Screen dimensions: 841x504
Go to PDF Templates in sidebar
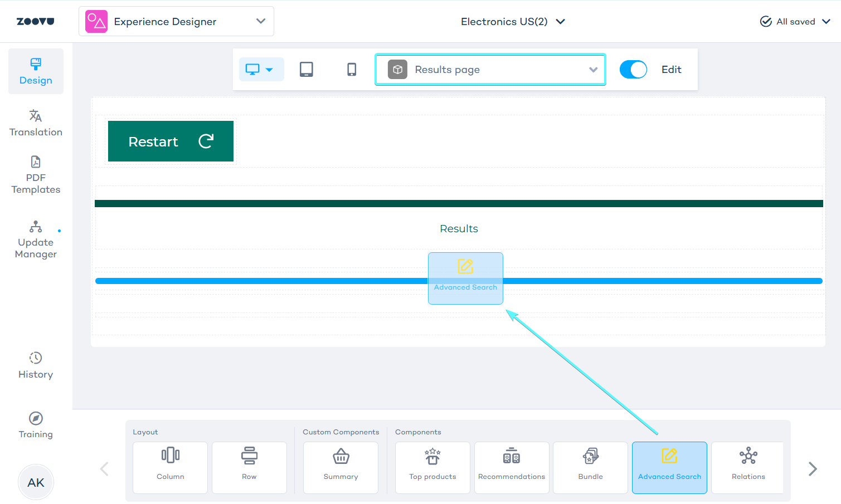click(x=36, y=175)
